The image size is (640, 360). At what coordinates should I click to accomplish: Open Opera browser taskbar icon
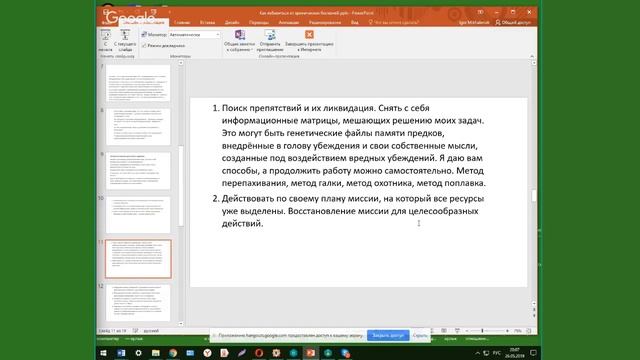(259, 353)
